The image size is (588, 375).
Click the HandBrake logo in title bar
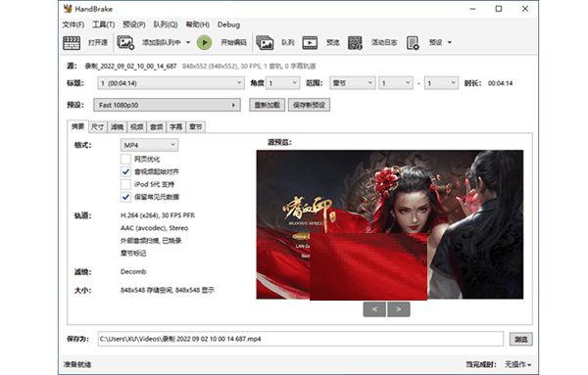tap(68, 9)
